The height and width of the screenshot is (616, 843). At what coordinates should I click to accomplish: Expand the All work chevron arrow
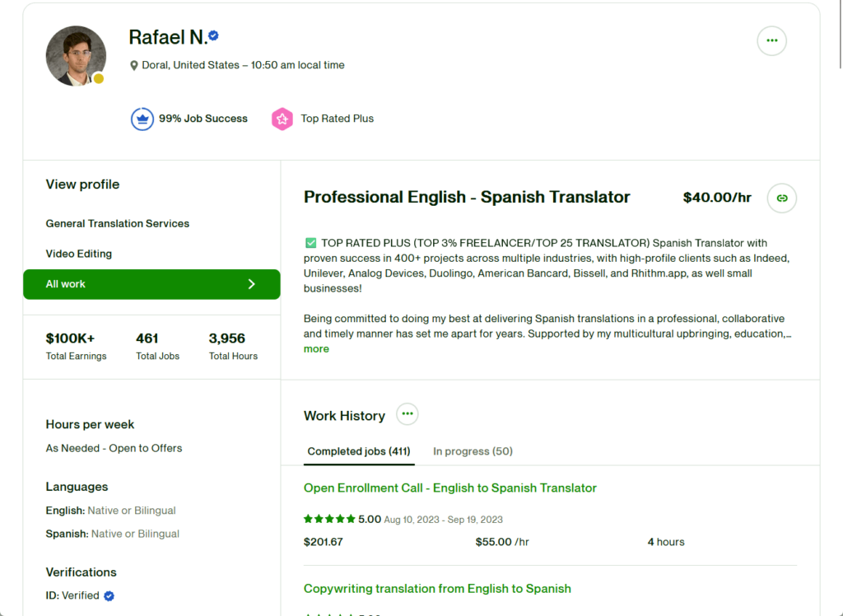[252, 284]
